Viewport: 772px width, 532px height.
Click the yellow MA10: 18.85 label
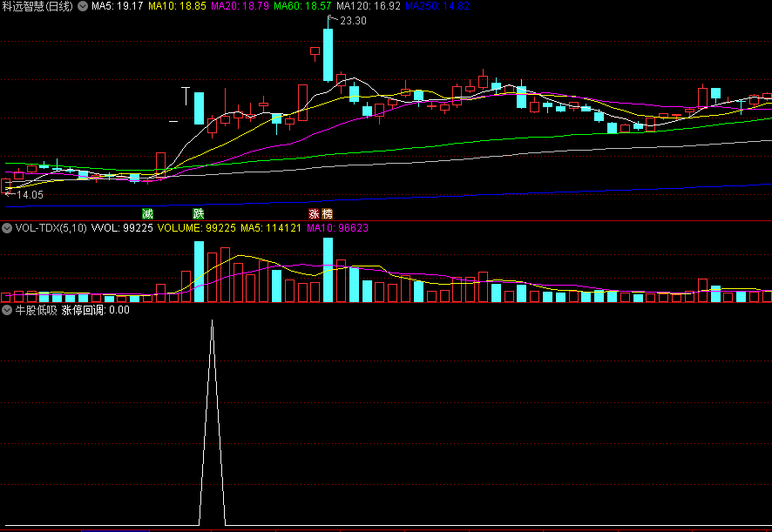point(177,6)
